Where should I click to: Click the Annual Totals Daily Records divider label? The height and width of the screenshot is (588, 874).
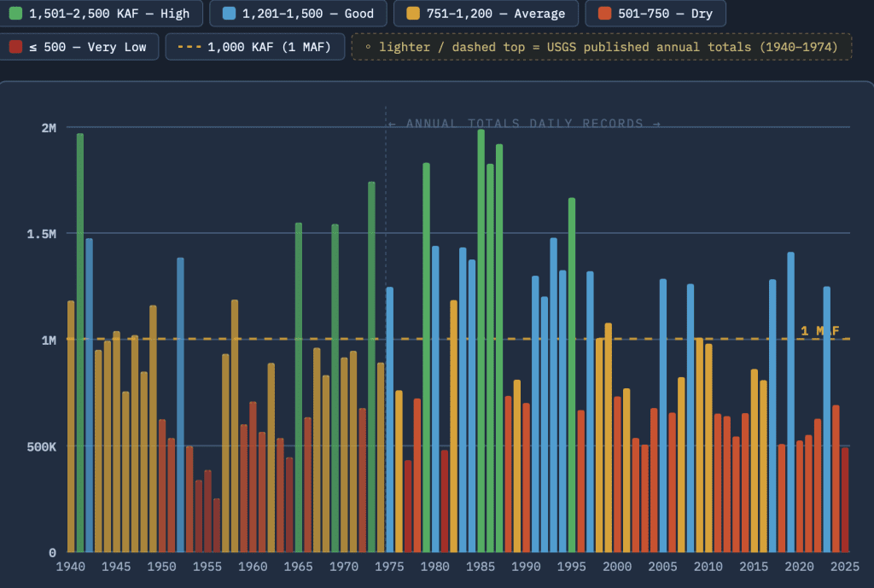pos(525,123)
